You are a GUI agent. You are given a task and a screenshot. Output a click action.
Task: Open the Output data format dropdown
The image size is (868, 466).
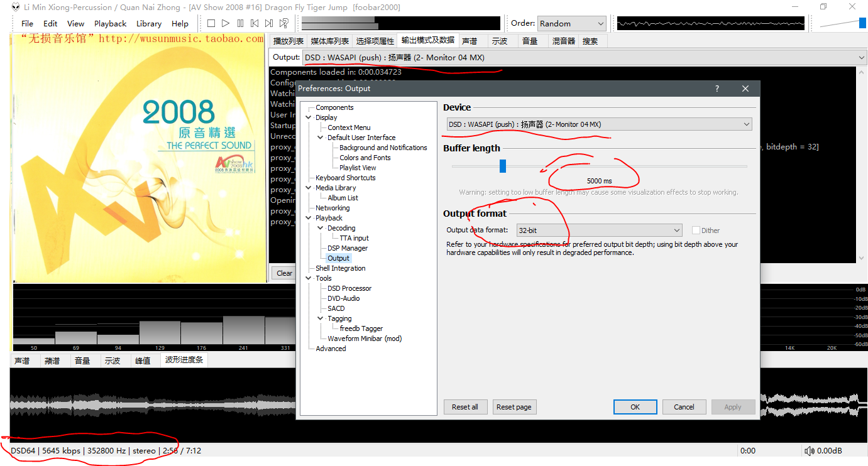(598, 230)
